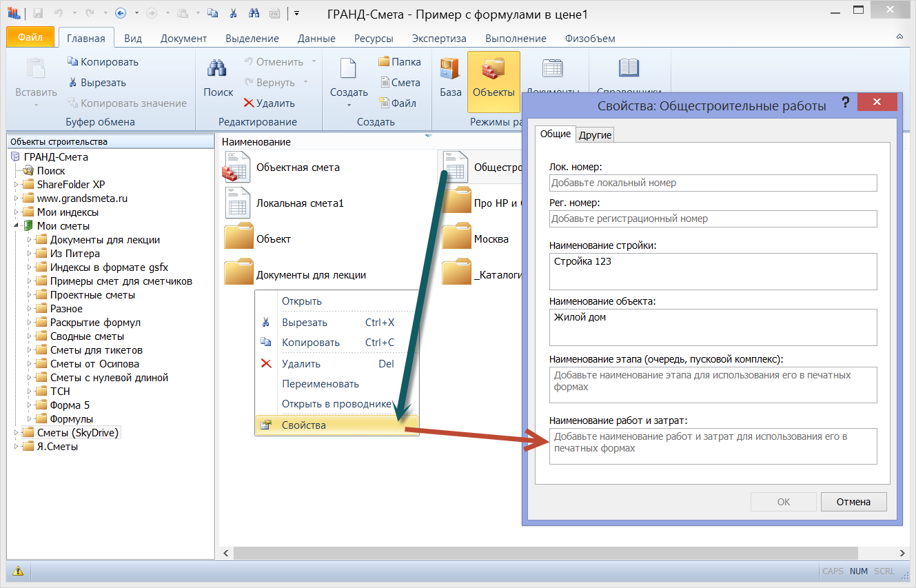Switch to the Другие tab
Viewport: 916px width, 588px height.
(595, 135)
